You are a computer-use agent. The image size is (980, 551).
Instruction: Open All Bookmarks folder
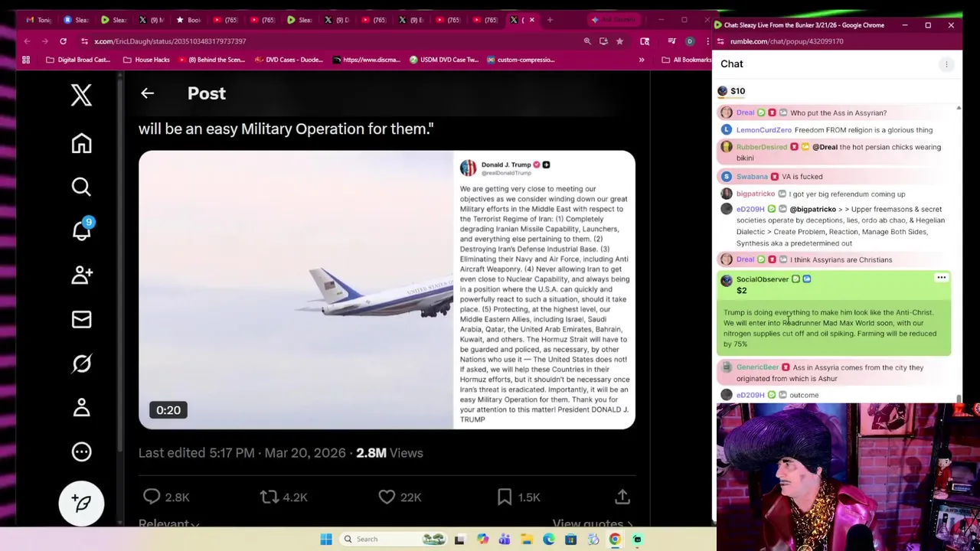[x=687, y=60]
